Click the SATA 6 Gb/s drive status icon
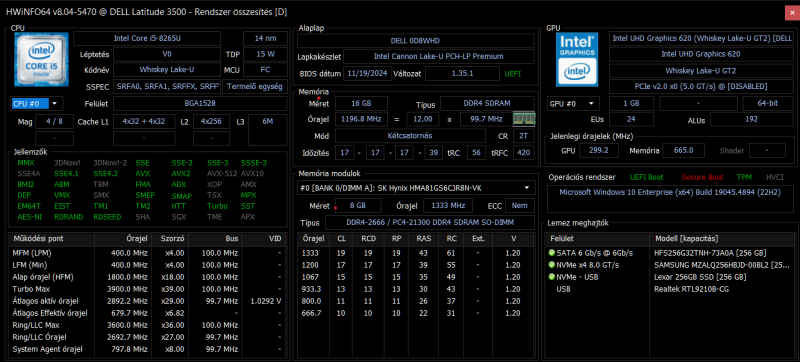Image resolution: width=800 pixels, height=362 pixels. [x=552, y=253]
